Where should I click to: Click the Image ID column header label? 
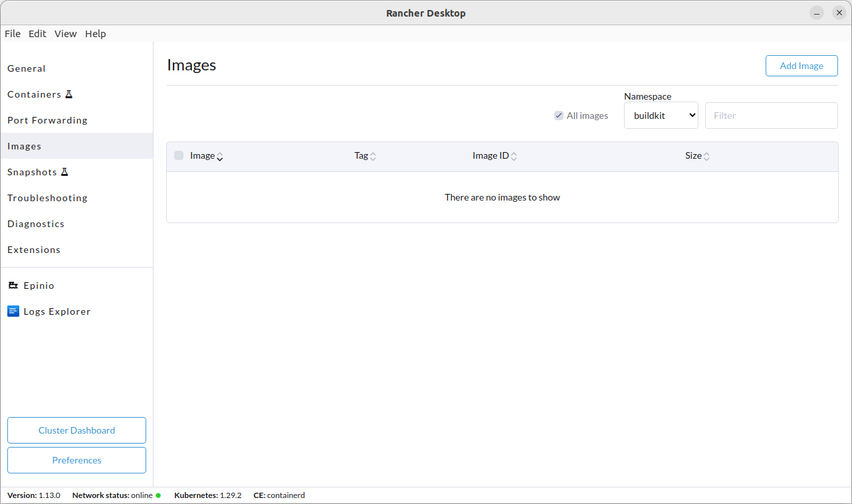490,155
